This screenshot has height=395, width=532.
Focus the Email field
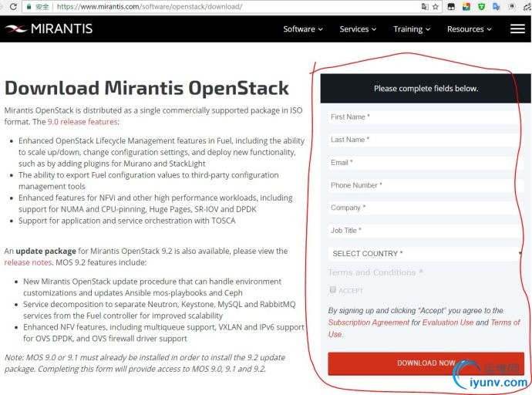[426, 163]
